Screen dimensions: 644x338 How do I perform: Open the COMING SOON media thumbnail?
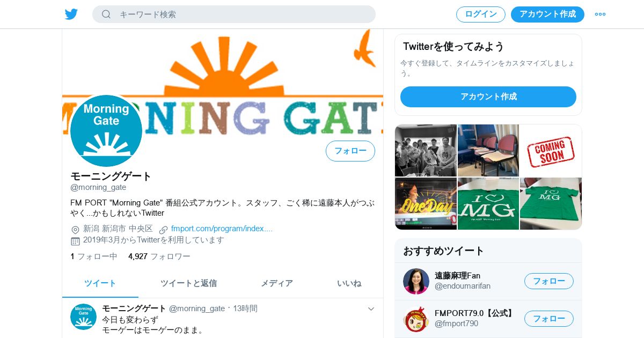(551, 151)
